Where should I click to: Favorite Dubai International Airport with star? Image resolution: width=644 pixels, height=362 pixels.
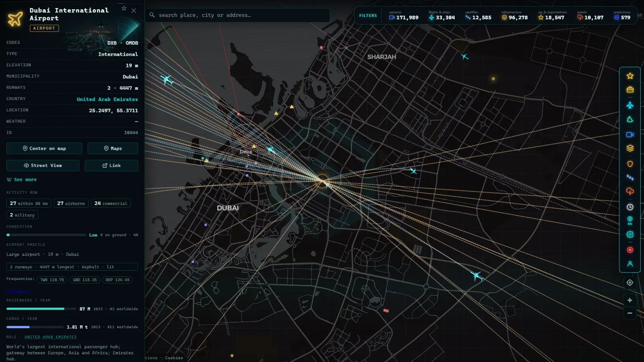[124, 8]
